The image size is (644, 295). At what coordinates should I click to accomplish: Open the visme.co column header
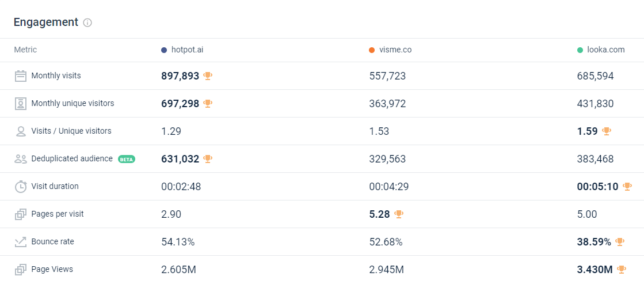coord(395,50)
